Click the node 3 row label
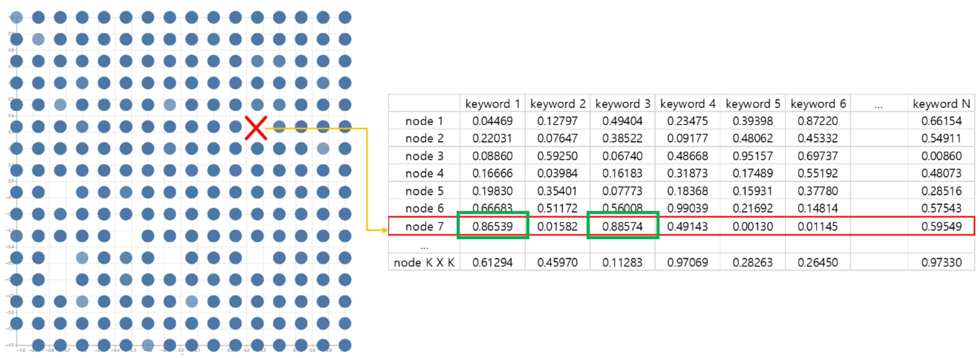Screen dimensions: 980x358 tap(424, 156)
